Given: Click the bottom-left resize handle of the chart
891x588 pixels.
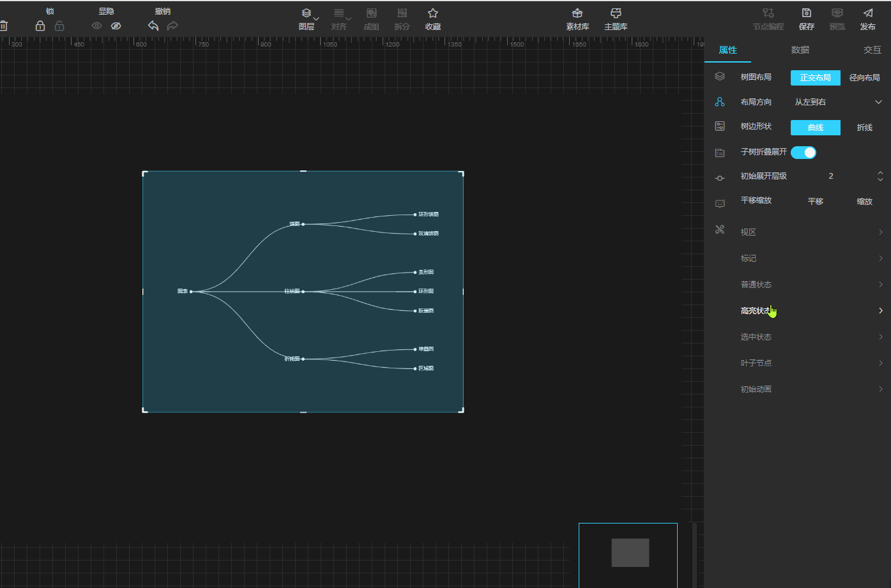Looking at the screenshot, I should tap(144, 411).
